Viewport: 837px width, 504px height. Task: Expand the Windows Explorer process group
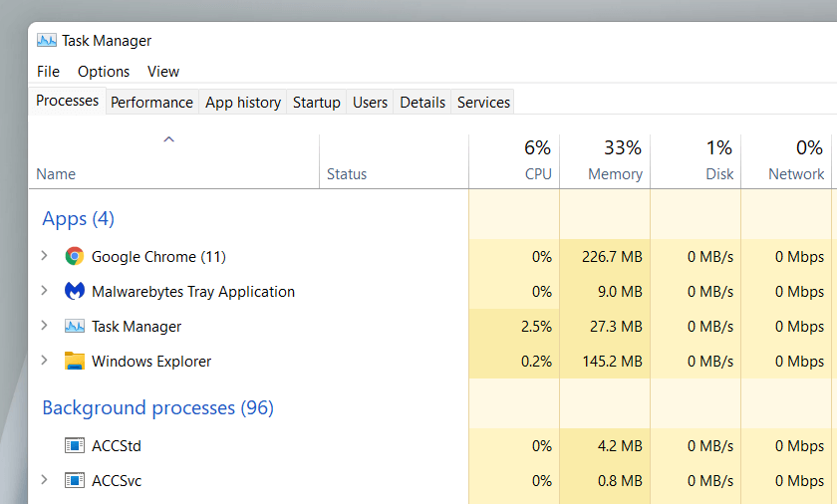(44, 361)
